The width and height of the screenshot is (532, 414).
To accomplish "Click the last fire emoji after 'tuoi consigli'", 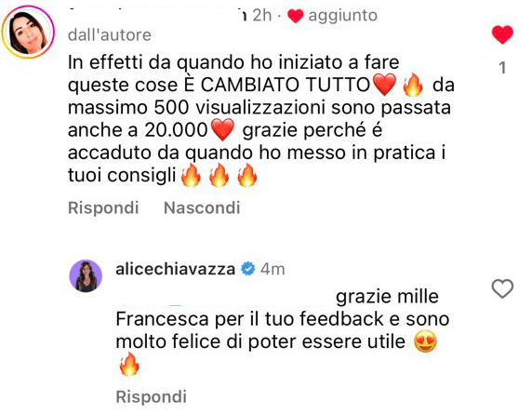I will (247, 175).
